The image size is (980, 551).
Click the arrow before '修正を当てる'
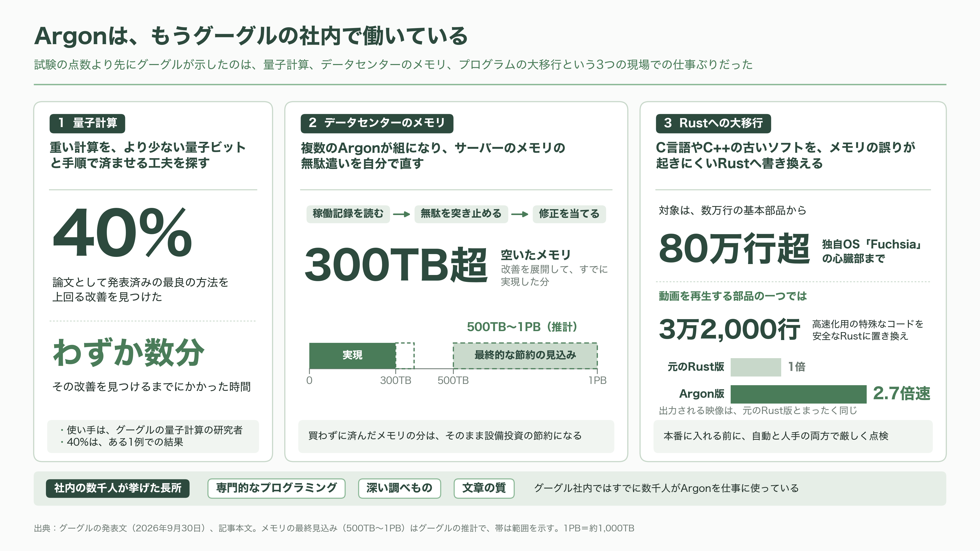pos(520,214)
